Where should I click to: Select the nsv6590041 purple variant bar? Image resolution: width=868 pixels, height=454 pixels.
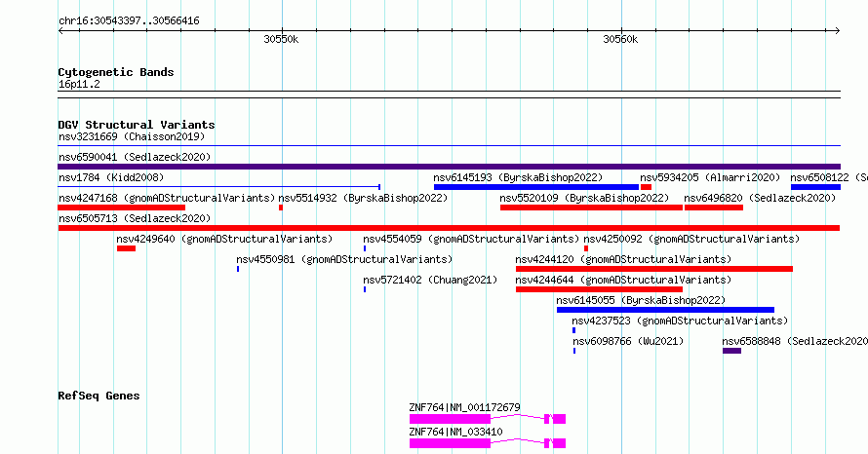(449, 167)
